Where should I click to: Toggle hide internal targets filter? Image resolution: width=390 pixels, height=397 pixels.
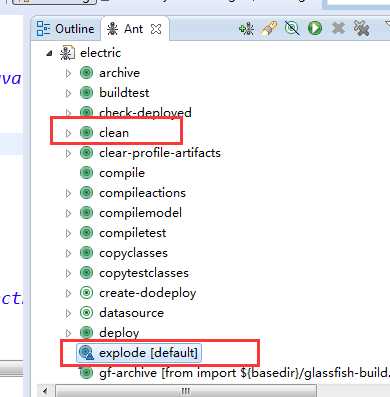click(x=292, y=28)
